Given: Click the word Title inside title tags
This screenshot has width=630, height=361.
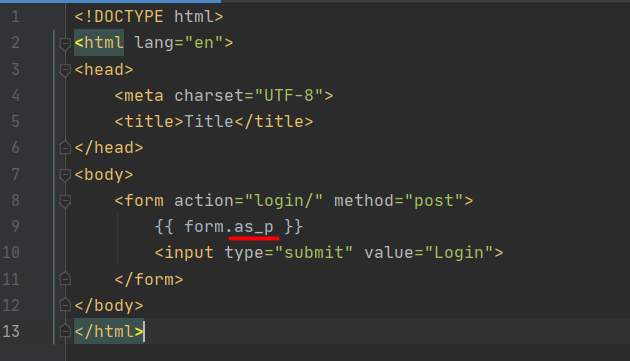Looking at the screenshot, I should [209, 121].
